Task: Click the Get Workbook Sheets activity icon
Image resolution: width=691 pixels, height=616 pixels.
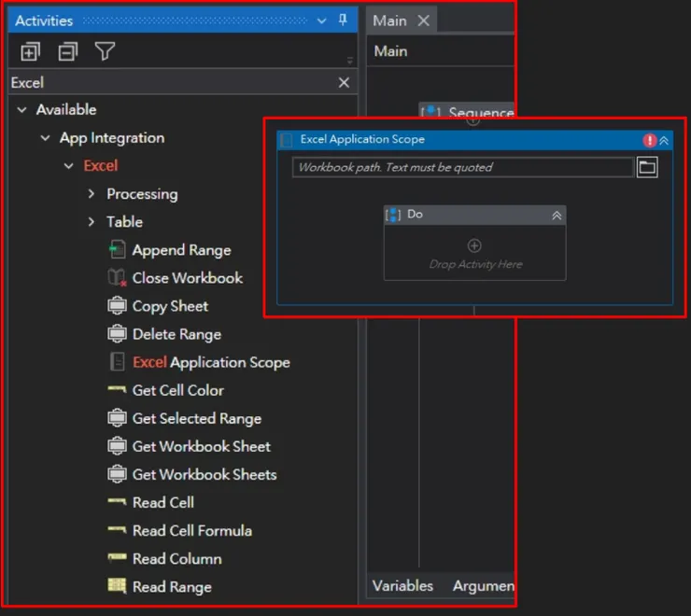Action: pos(117,474)
